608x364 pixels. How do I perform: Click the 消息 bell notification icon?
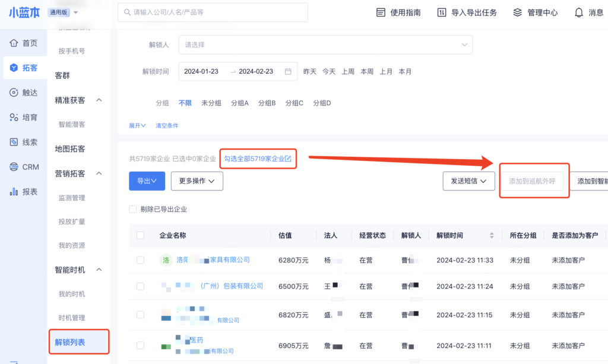tap(578, 12)
